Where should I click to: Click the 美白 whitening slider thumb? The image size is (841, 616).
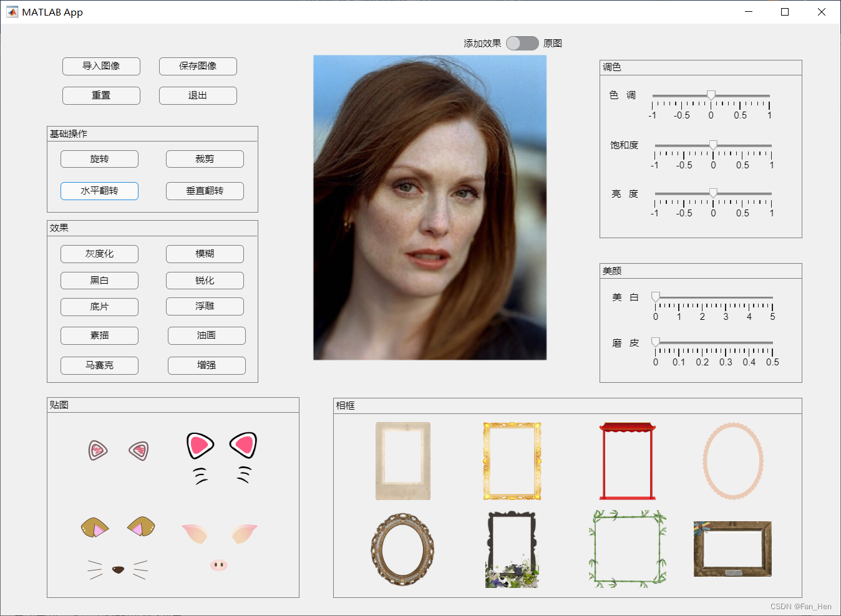pyautogui.click(x=656, y=297)
